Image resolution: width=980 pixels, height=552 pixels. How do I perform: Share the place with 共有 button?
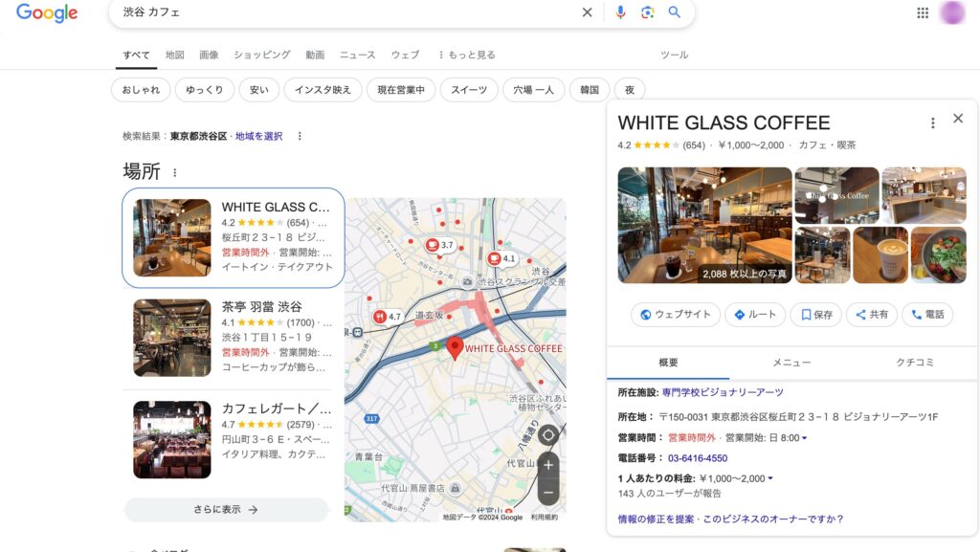[872, 314]
